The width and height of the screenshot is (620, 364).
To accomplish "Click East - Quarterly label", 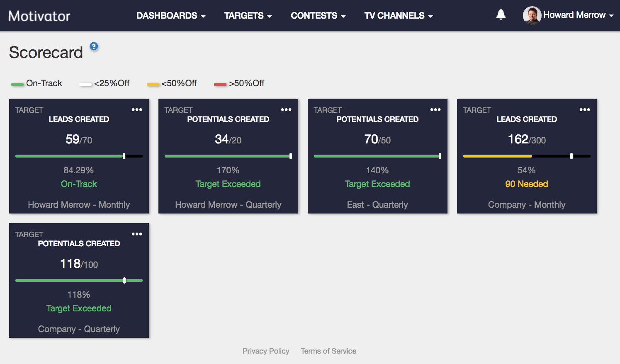I will (x=377, y=205).
